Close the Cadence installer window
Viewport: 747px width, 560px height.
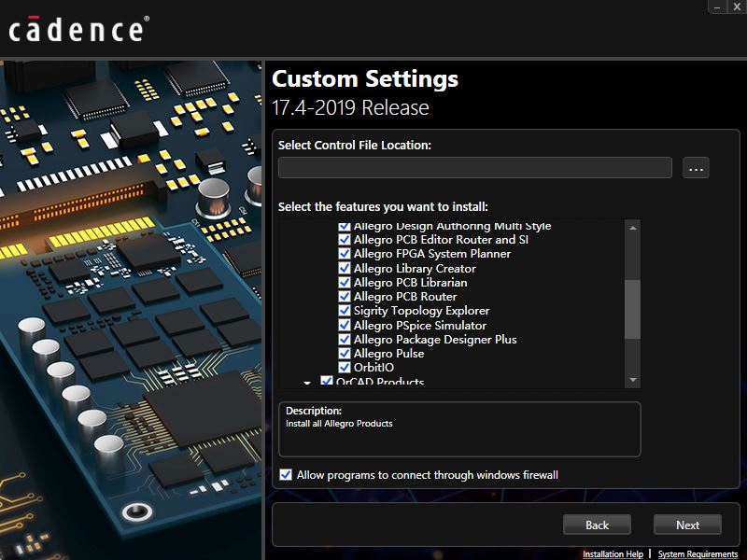click(736, 7)
